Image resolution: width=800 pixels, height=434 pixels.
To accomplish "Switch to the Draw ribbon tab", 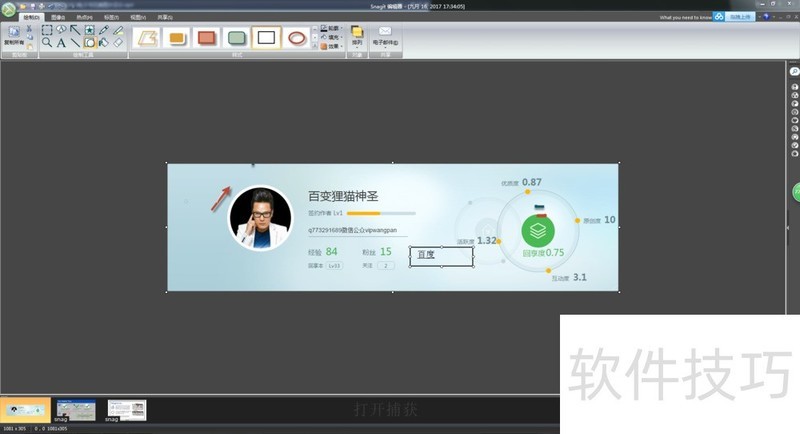I will click(31, 17).
